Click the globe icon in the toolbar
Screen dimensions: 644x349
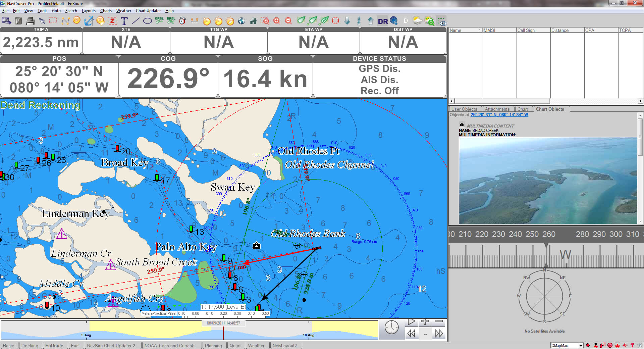(241, 21)
